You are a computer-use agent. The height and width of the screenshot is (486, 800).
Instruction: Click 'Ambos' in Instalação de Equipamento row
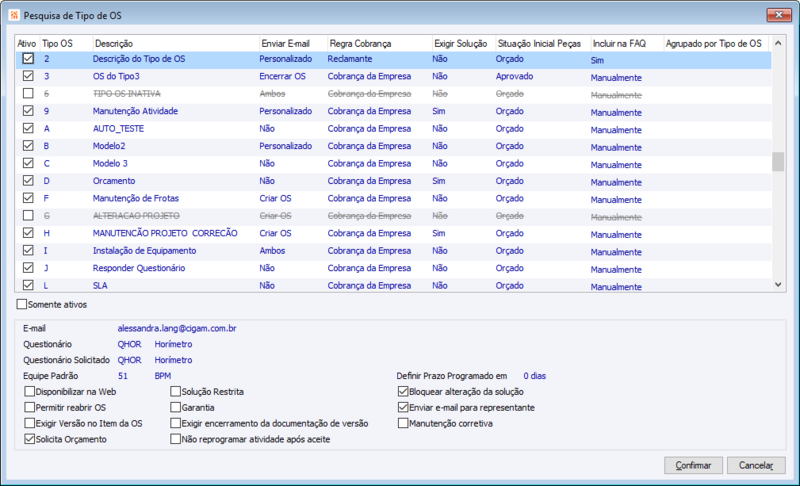coord(272,250)
